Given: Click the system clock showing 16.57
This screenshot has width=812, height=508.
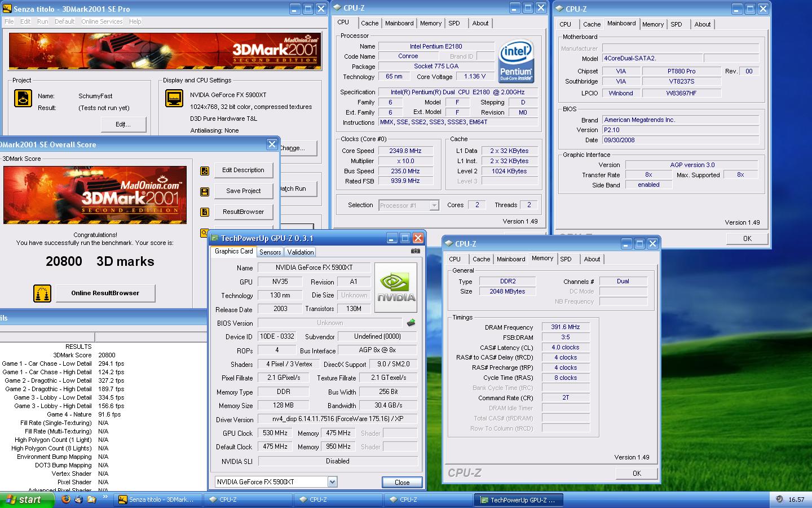Looking at the screenshot, I should [x=796, y=500].
